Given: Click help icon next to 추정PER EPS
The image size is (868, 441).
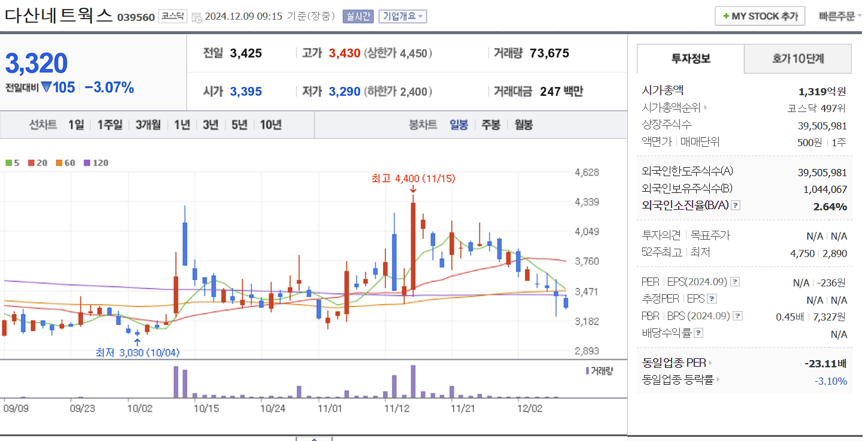Looking at the screenshot, I should point(712,298).
